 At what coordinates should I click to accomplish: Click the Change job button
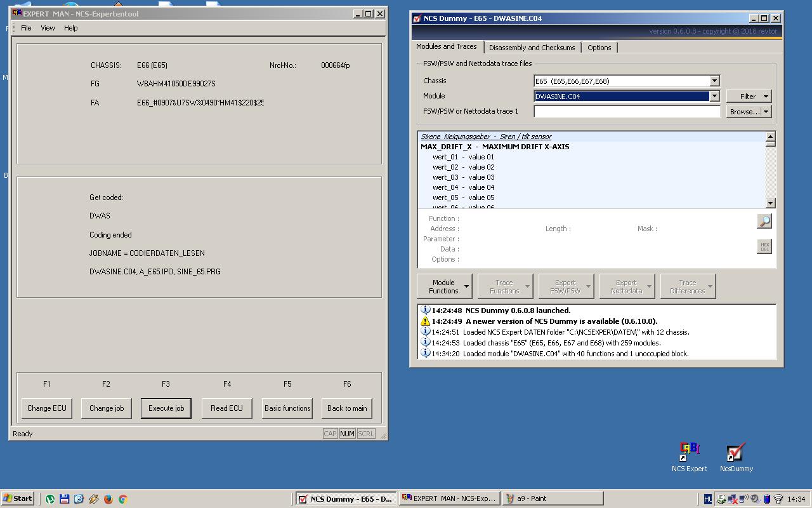pyautogui.click(x=106, y=408)
